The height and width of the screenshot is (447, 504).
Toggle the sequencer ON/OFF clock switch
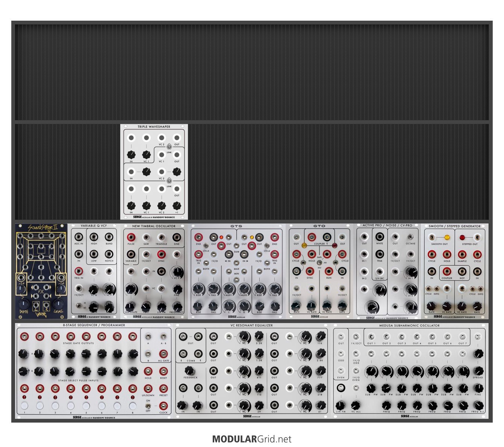coord(148,406)
